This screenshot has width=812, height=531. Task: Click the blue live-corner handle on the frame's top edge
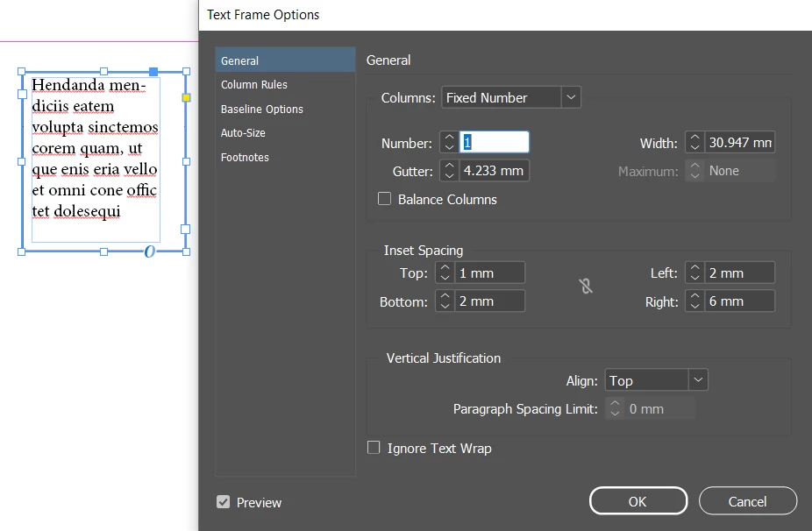[153, 72]
